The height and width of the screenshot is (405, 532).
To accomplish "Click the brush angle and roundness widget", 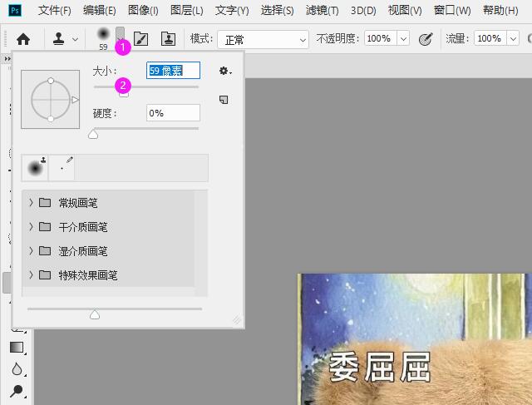I will [x=50, y=100].
